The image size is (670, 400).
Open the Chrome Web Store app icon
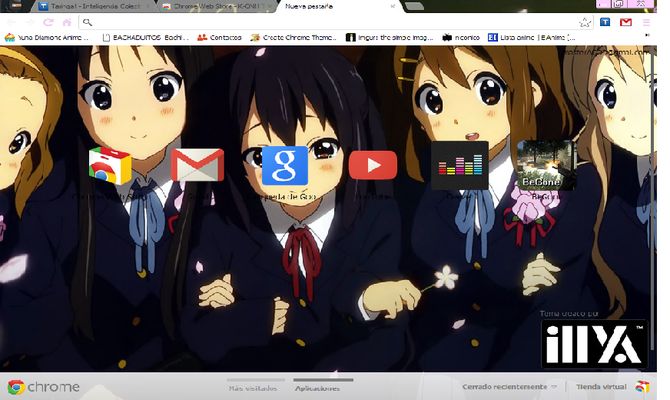(x=110, y=165)
